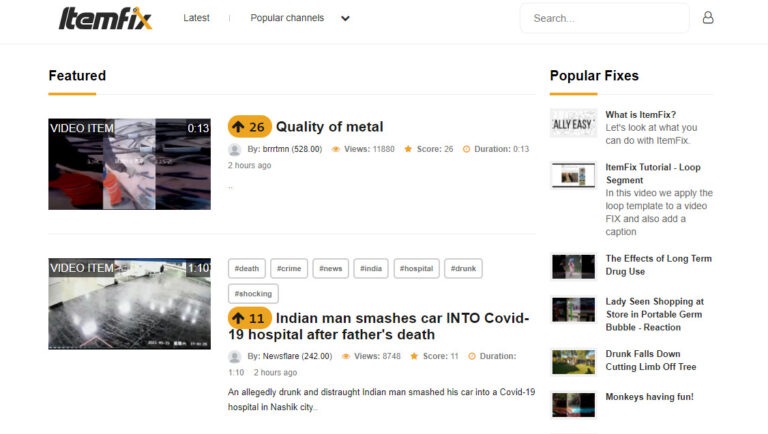Open Popular channels menu
Screen dimensions: 768x434
(287, 18)
